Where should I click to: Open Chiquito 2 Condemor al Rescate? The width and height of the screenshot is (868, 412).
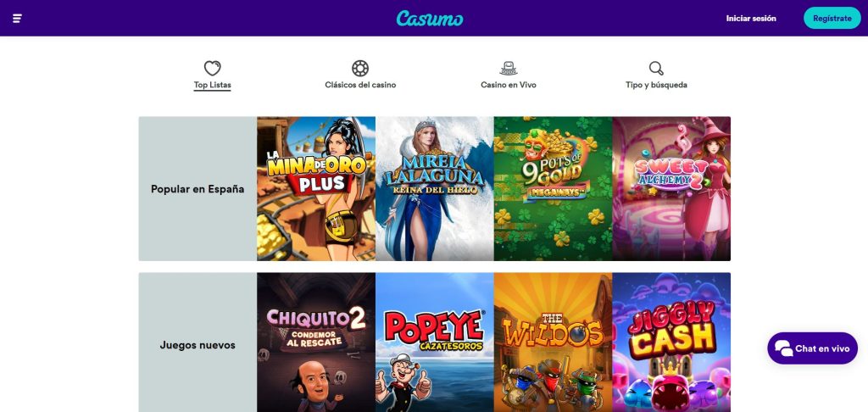[x=316, y=342]
